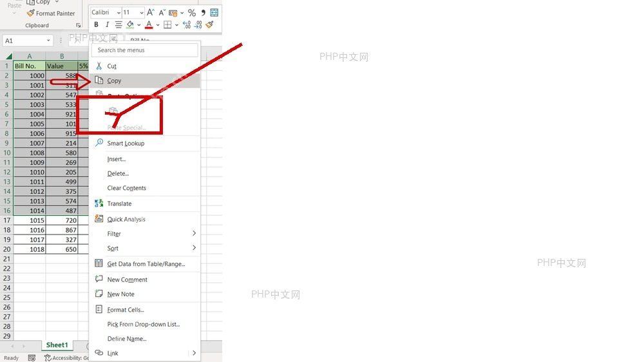Choose Copy from the context menu

[144, 81]
